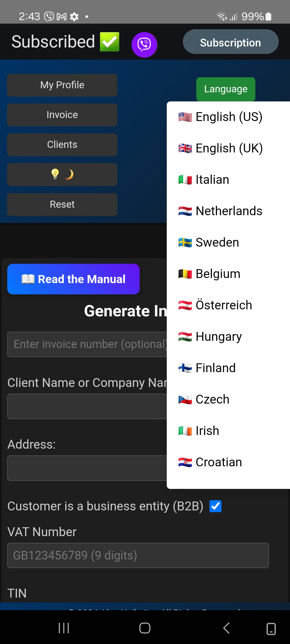Tap the purple Viber call icon
Image resolution: width=290 pixels, height=644 pixels.
click(x=144, y=45)
